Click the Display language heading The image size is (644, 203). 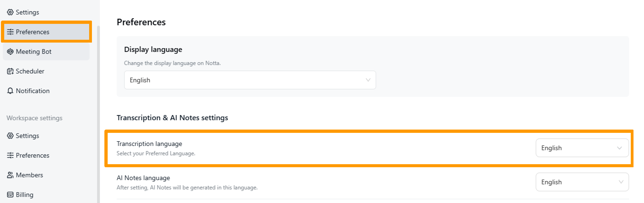(153, 49)
